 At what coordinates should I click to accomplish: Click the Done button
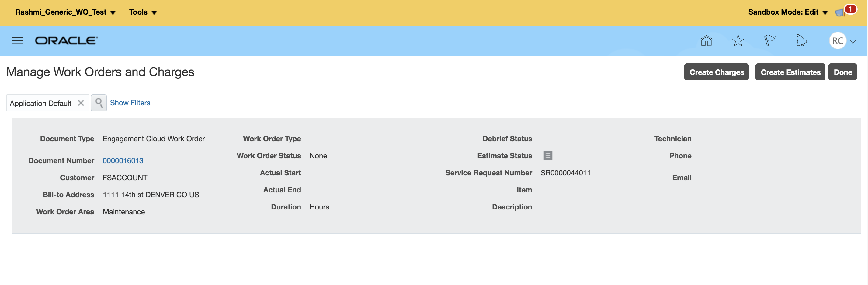[843, 72]
